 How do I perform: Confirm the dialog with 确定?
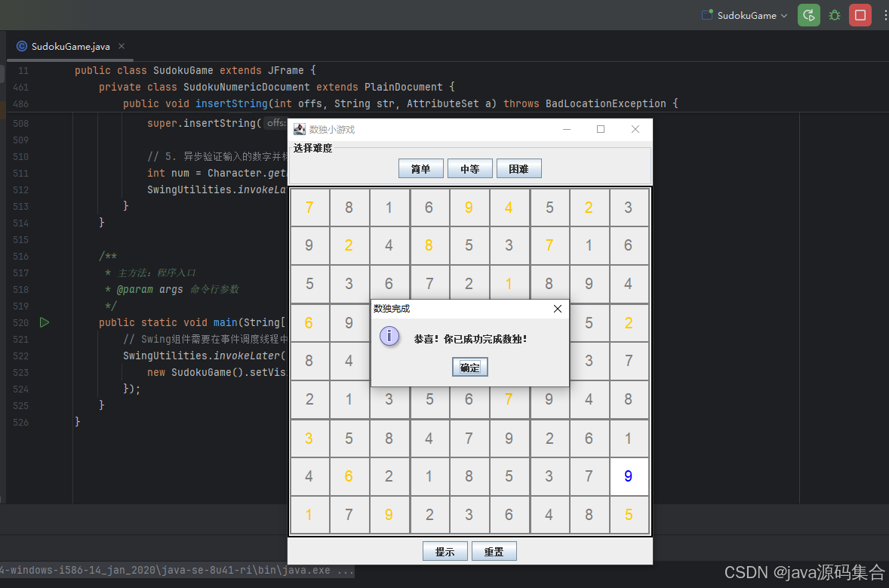coord(469,368)
